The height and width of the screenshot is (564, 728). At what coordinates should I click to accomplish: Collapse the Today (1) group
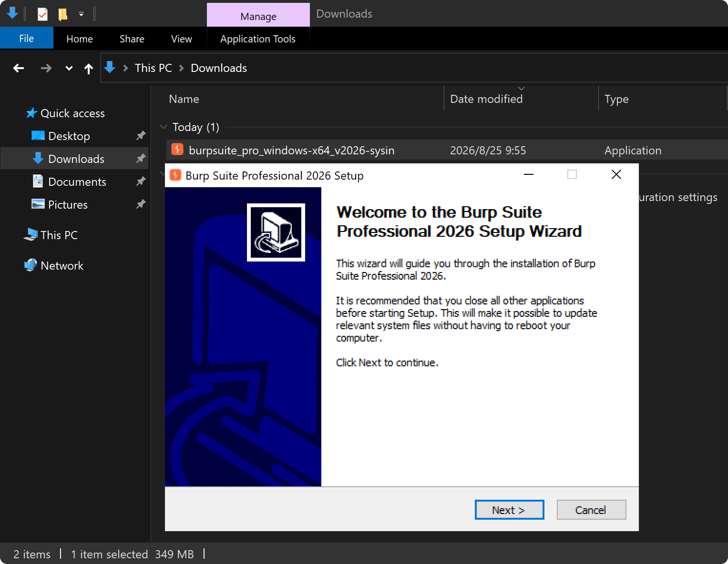164,127
